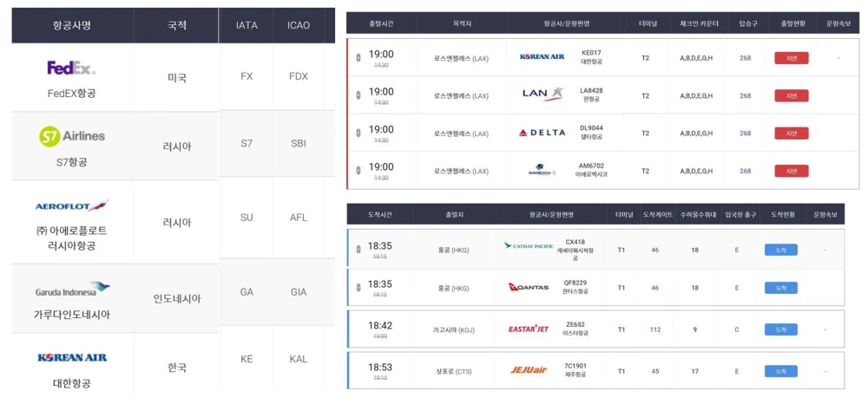Click the FedEx logo in the airline list

pos(71,68)
